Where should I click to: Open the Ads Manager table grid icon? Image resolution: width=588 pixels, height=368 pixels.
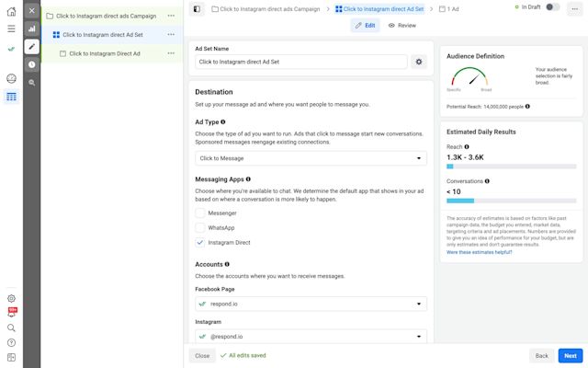[x=11, y=97]
